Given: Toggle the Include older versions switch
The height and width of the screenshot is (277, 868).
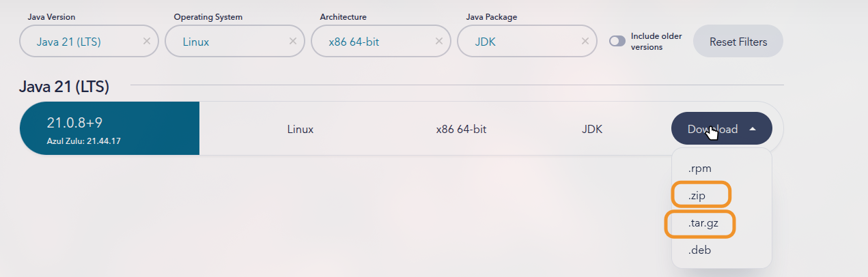Looking at the screenshot, I should click(617, 42).
